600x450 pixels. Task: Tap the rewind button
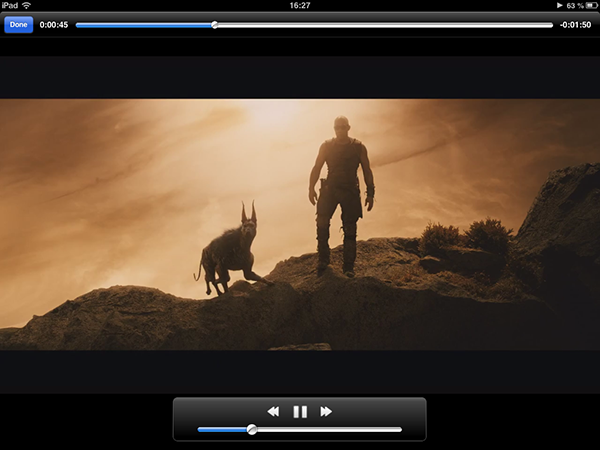pyautogui.click(x=273, y=412)
